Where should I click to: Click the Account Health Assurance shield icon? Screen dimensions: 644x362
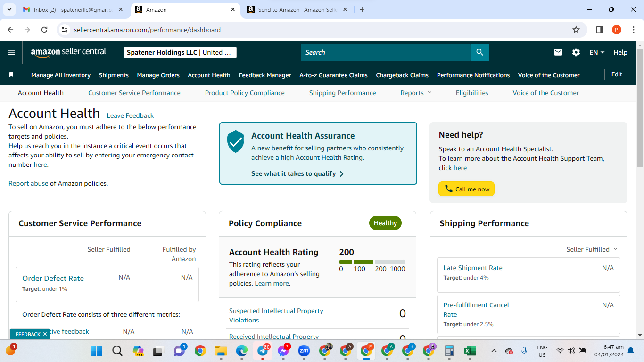click(236, 141)
